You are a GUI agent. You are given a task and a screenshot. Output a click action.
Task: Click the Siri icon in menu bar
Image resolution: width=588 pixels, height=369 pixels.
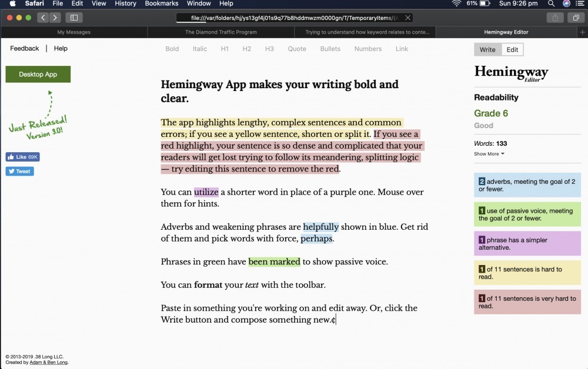tap(567, 4)
